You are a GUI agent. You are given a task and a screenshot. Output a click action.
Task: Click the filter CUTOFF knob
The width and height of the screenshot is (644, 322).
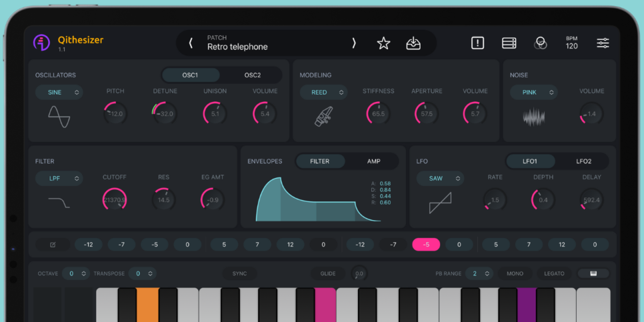[x=114, y=199]
